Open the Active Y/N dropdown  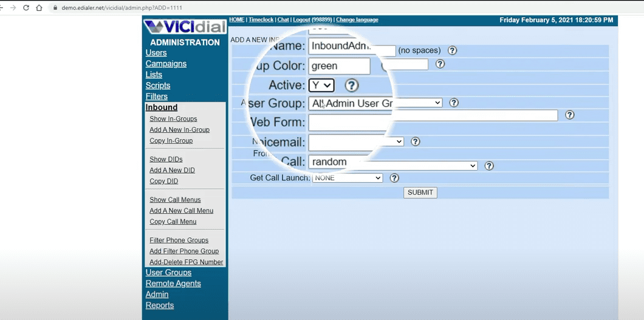point(321,86)
